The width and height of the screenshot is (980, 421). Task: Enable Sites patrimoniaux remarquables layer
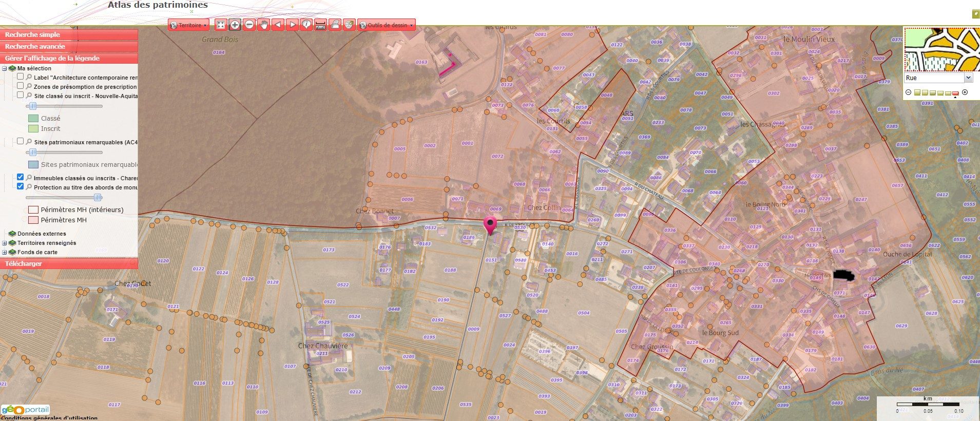click(x=21, y=141)
